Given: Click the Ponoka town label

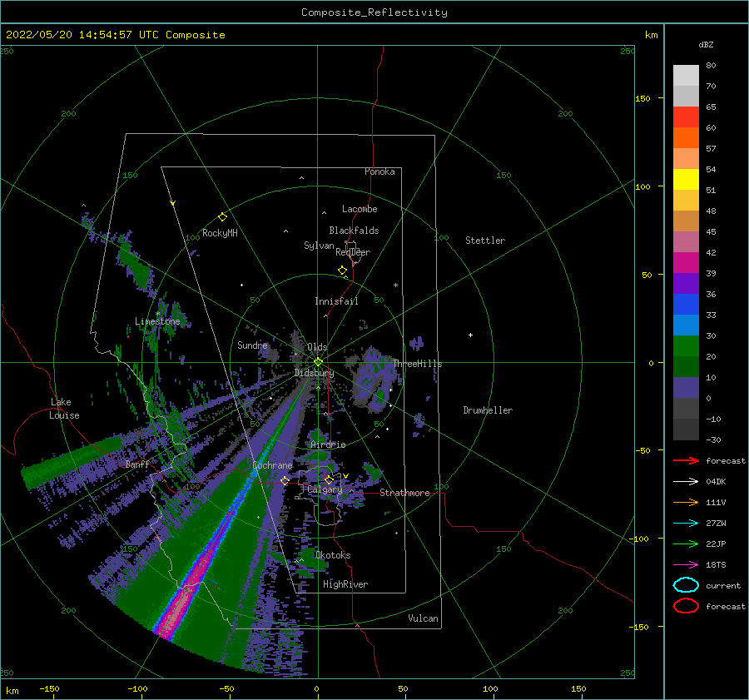Looking at the screenshot, I should [x=379, y=171].
